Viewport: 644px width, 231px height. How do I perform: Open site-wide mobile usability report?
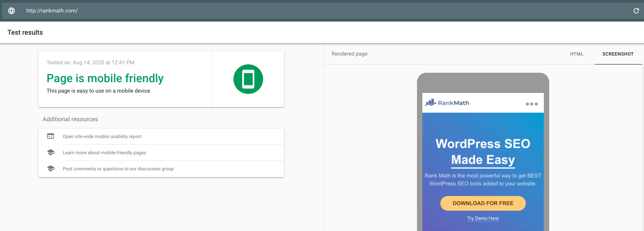pyautogui.click(x=102, y=136)
